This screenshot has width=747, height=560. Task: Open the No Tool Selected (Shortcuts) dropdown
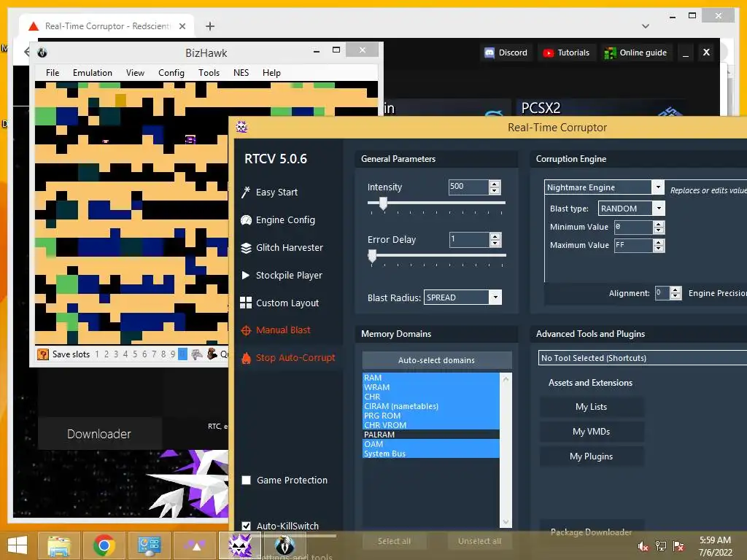[x=643, y=358]
